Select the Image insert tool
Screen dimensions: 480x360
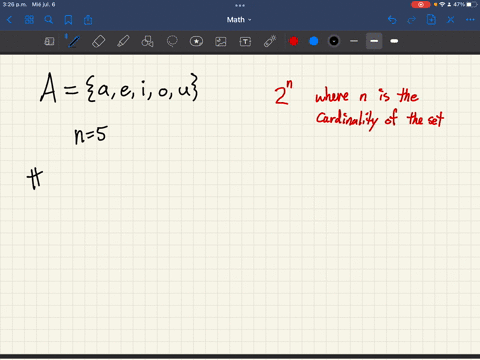tap(221, 41)
